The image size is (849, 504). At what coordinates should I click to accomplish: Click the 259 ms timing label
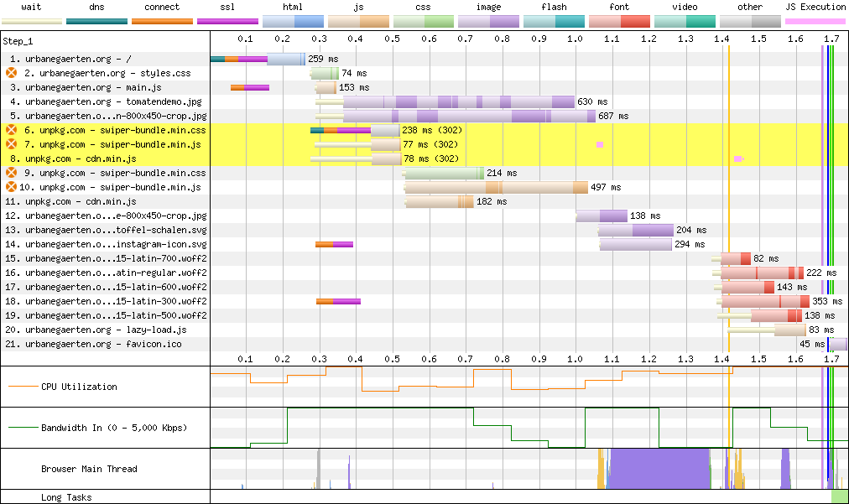pyautogui.click(x=323, y=59)
